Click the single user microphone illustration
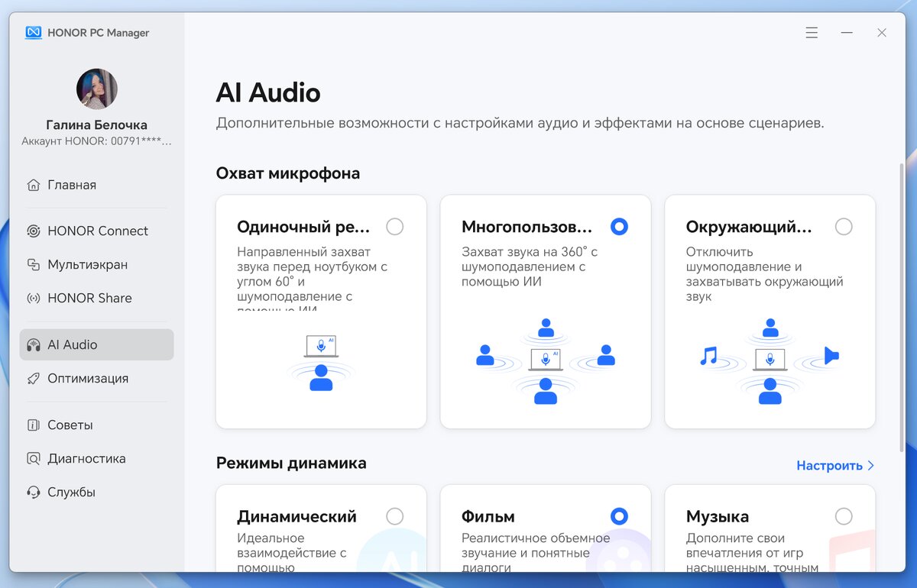The image size is (917, 588). pyautogui.click(x=321, y=363)
